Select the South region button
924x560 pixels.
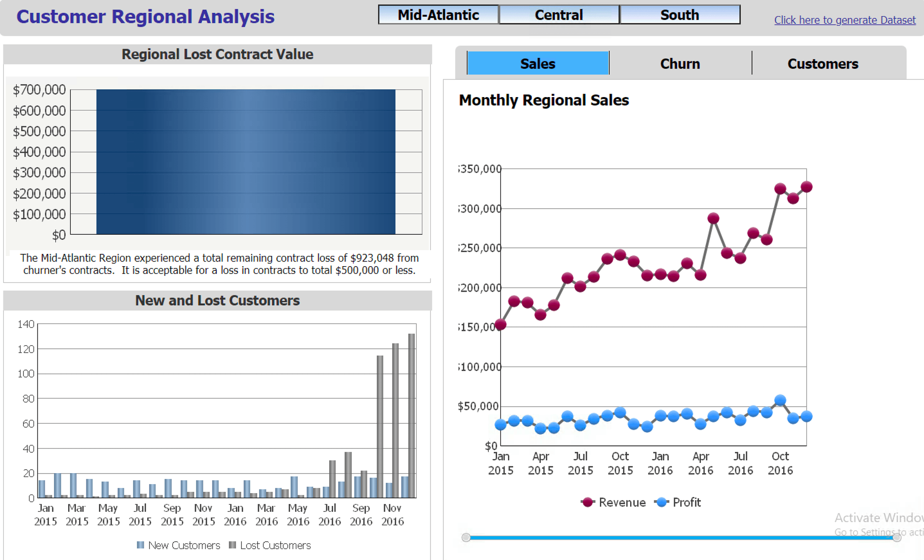(680, 15)
